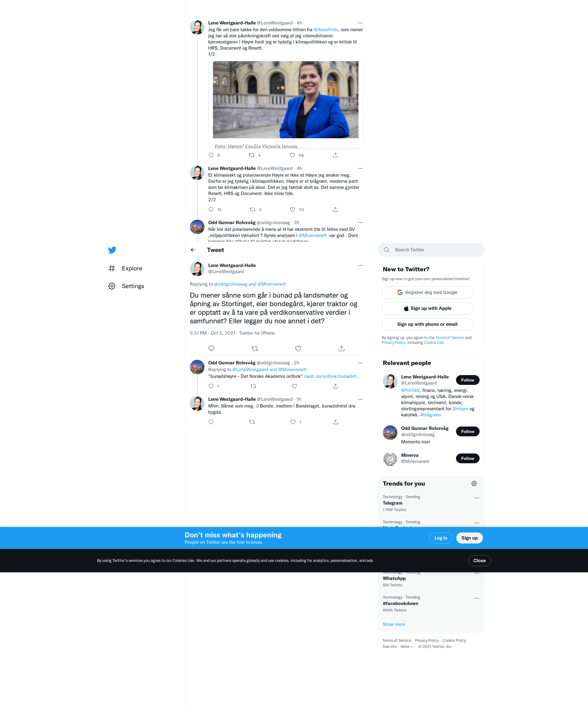Open more options on the main tweet
The width and height of the screenshot is (588, 707).
pos(360,265)
